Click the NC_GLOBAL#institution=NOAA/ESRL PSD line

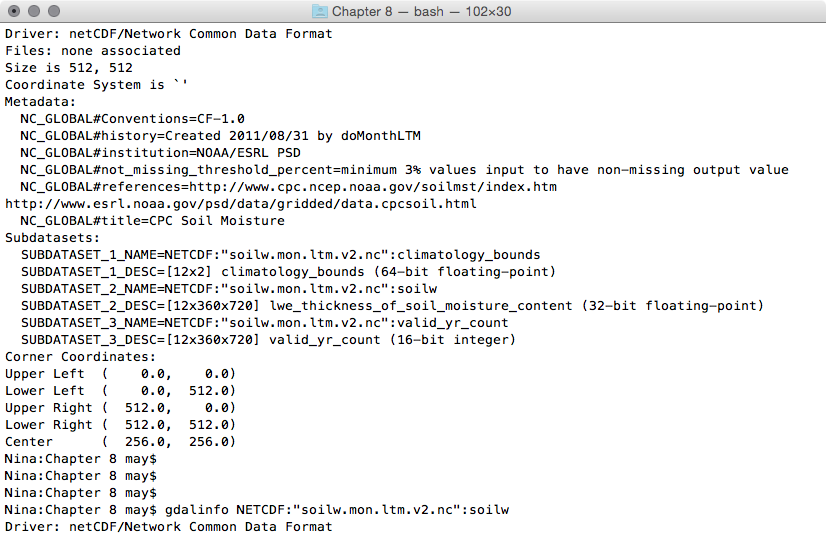[160, 153]
